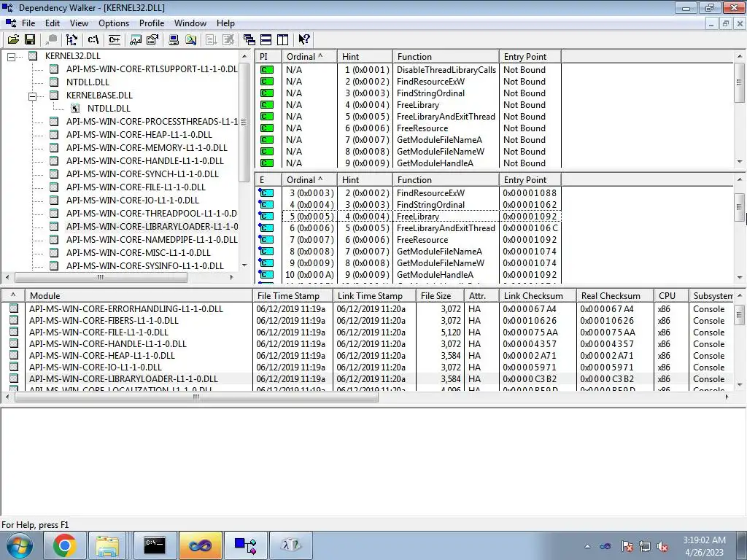Click down arrow of module tree vertical scrollbar
The image size is (747, 560).
click(x=244, y=265)
